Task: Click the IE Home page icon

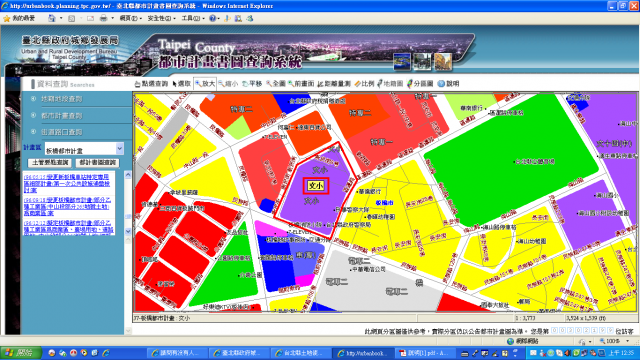Action: tap(51, 18)
